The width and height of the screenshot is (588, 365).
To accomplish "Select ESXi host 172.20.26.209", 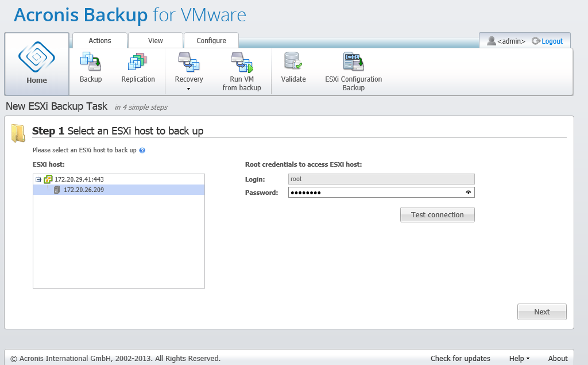I will (x=119, y=190).
